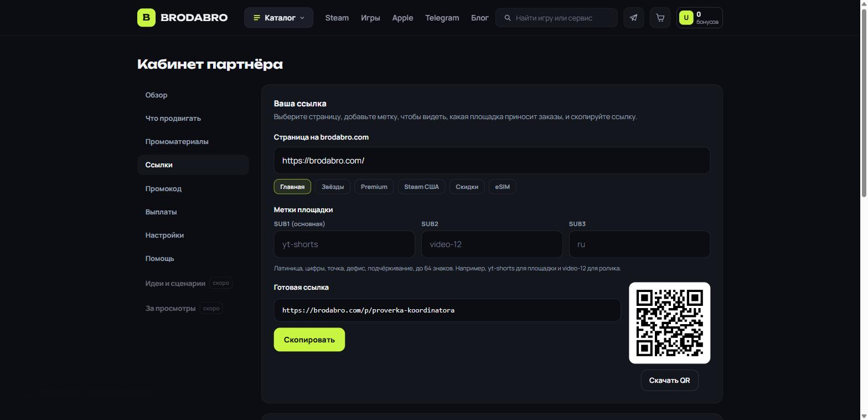Open Помощь in the sidebar
Image resolution: width=868 pixels, height=420 pixels.
click(193, 258)
